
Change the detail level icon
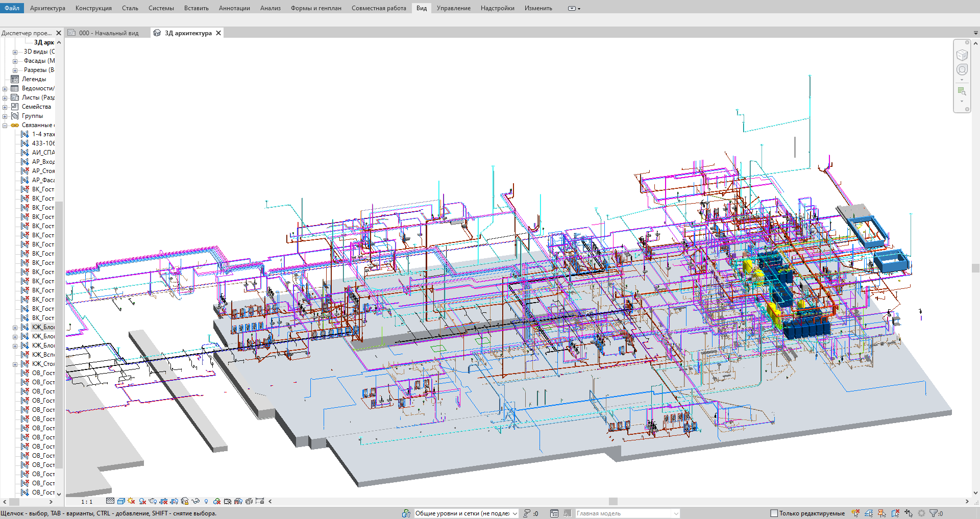point(110,501)
